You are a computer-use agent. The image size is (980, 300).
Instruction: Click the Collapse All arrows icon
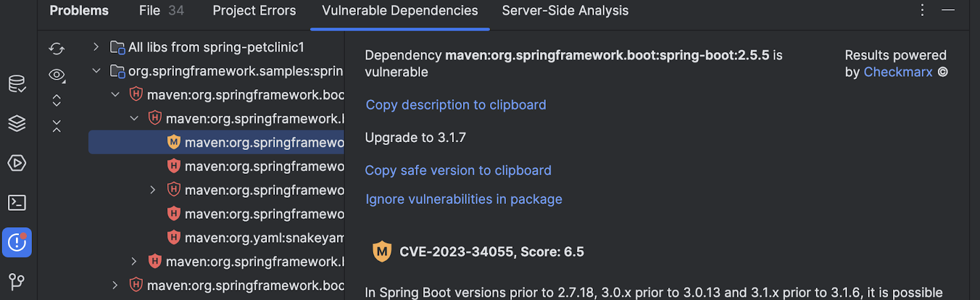click(56, 126)
